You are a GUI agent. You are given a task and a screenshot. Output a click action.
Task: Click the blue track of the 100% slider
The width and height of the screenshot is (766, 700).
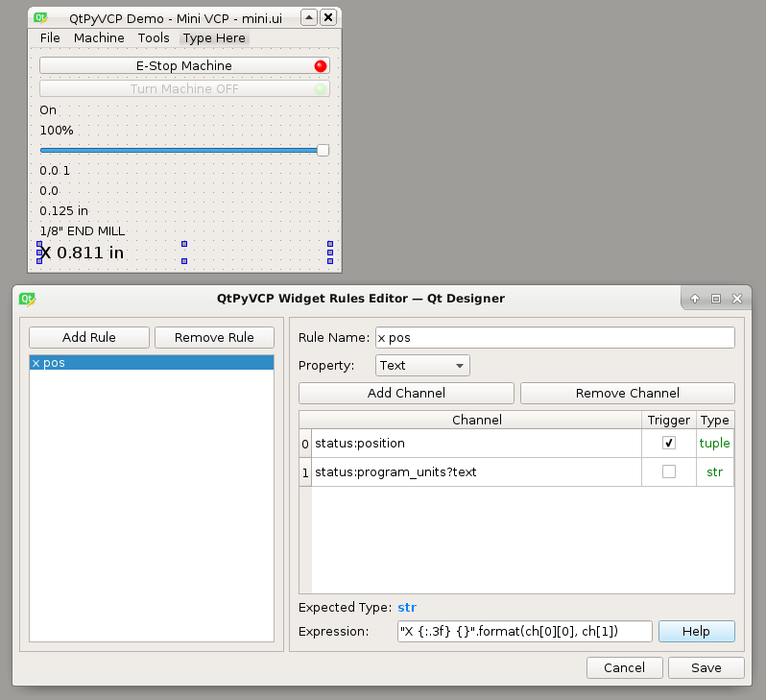tap(179, 151)
